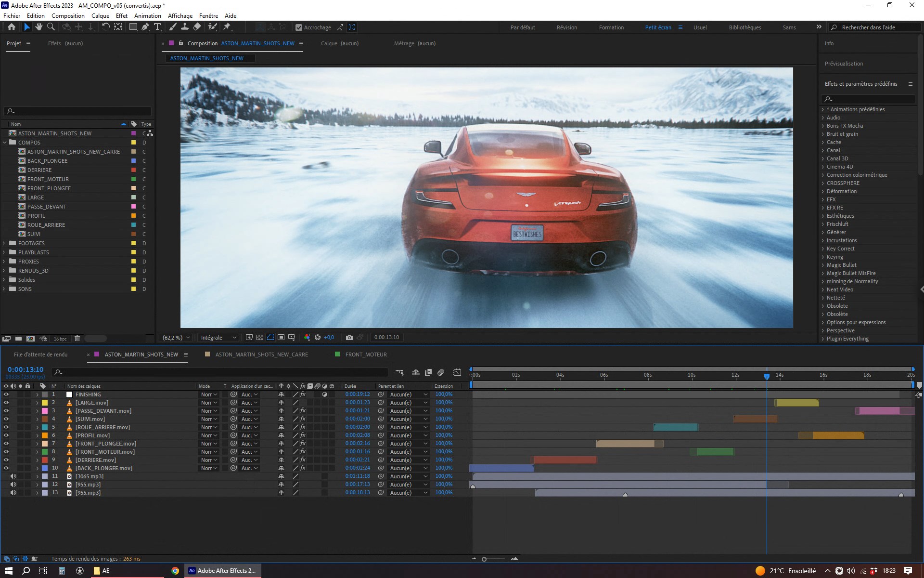Mute audio of layer 12 955.mp3
Screen dimensions: 924x578
pyautogui.click(x=13, y=485)
